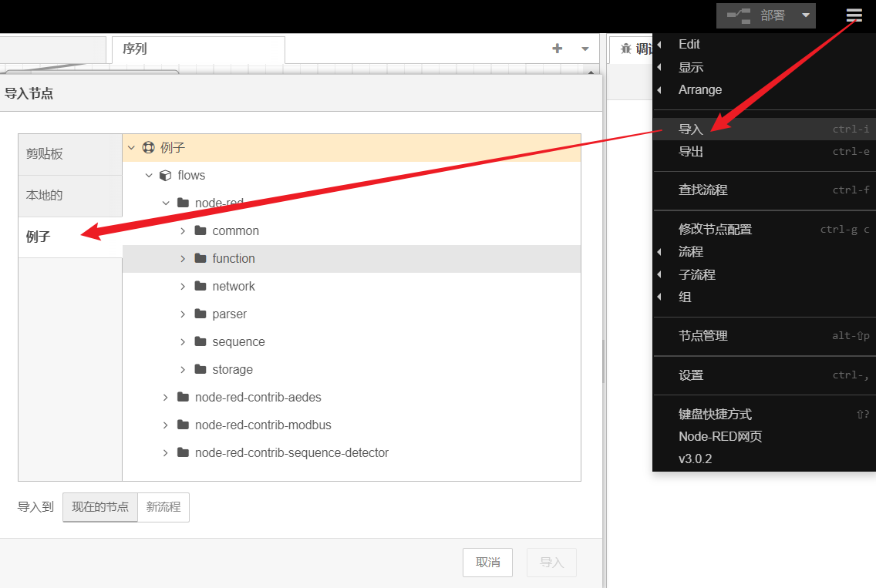Expand the parser folder chevron

point(183,314)
